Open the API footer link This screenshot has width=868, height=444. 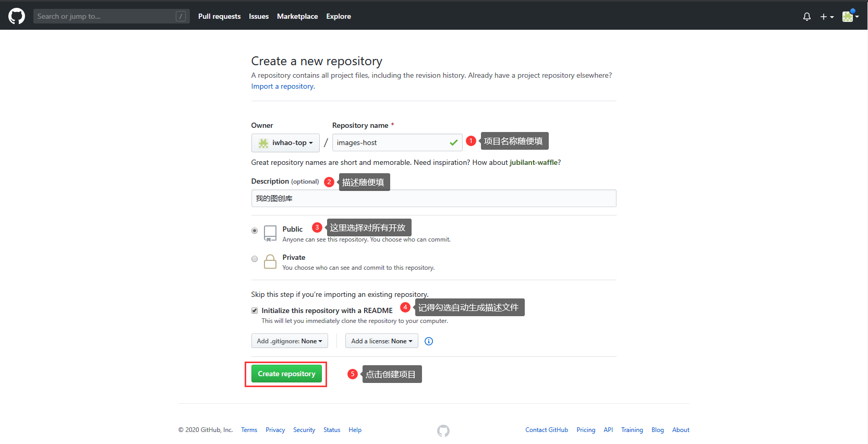coord(608,430)
